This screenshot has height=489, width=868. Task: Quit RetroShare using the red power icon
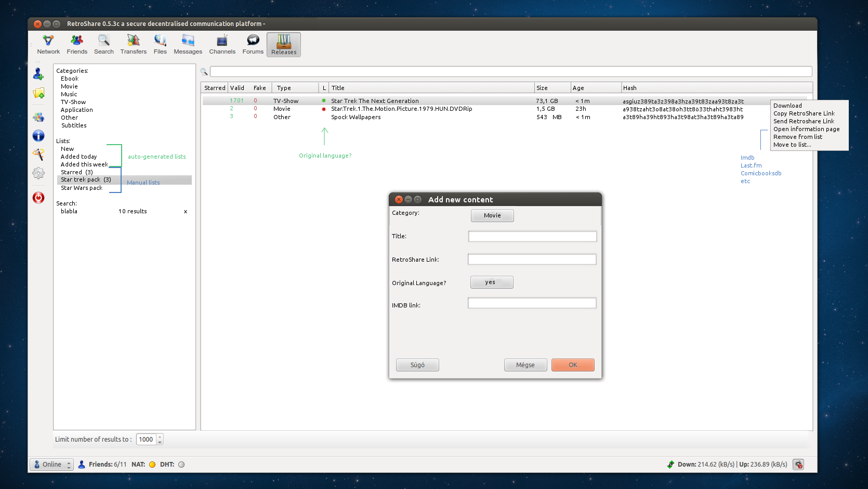[38, 198]
